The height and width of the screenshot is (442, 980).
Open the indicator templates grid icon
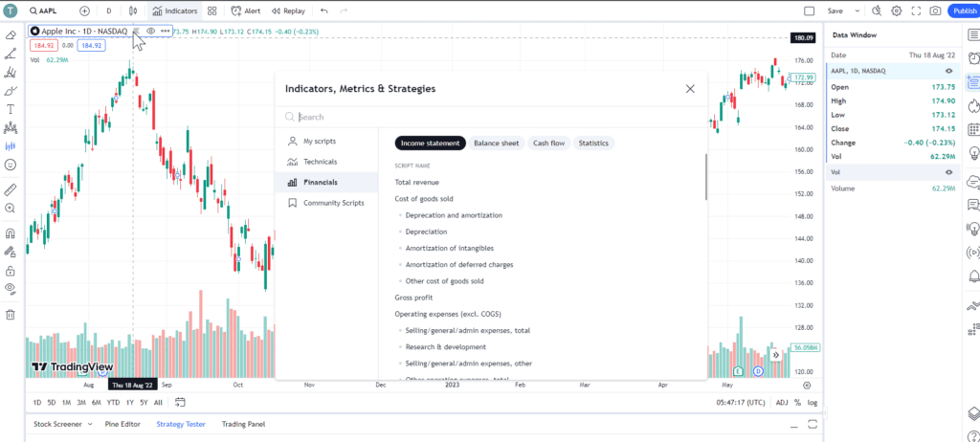212,11
